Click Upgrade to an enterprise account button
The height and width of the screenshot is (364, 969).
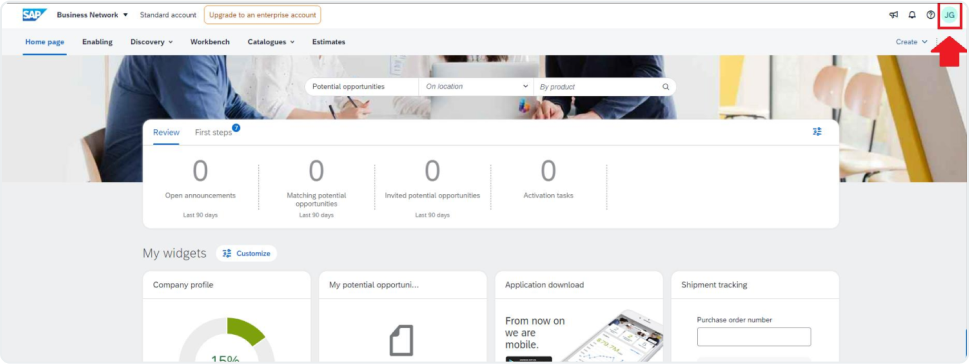pos(263,15)
